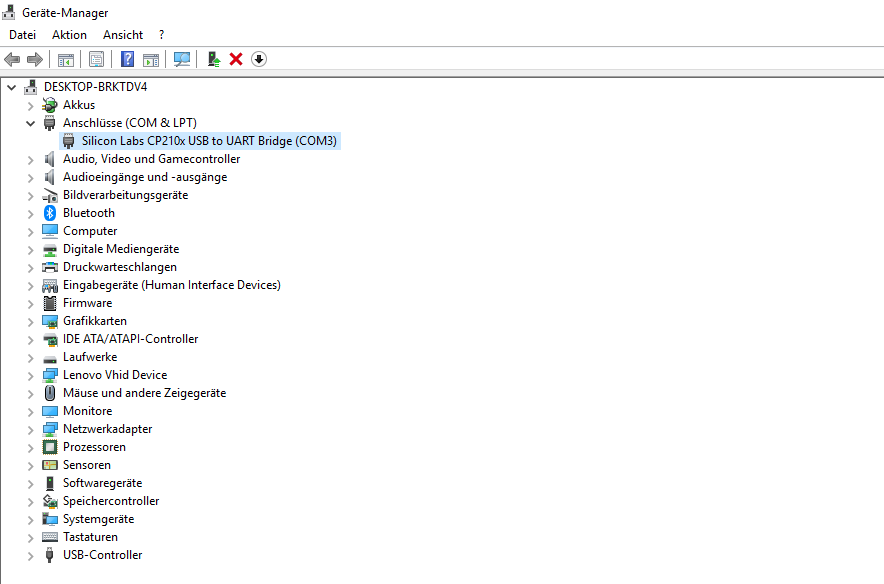Open Properties via the toolbar sheet icon
Viewport: 884px width, 584px height.
point(96,59)
